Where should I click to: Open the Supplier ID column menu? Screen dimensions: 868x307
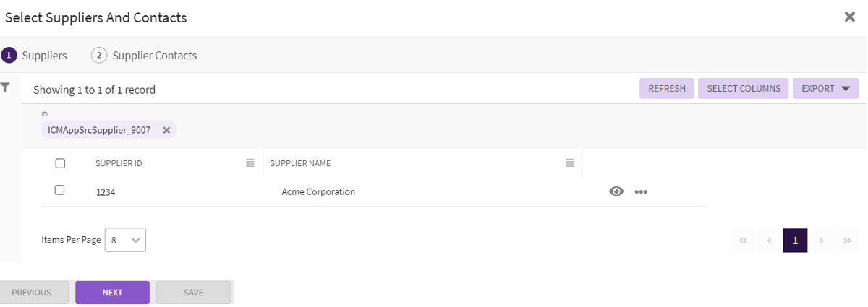coord(250,163)
